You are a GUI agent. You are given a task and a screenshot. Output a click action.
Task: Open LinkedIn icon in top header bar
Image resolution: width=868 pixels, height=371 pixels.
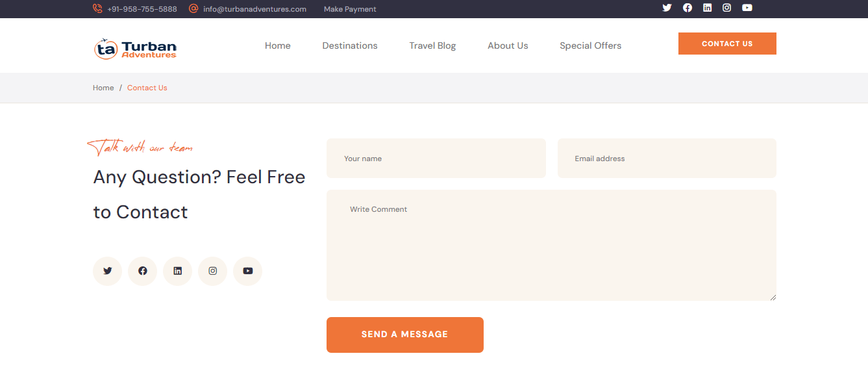(708, 8)
